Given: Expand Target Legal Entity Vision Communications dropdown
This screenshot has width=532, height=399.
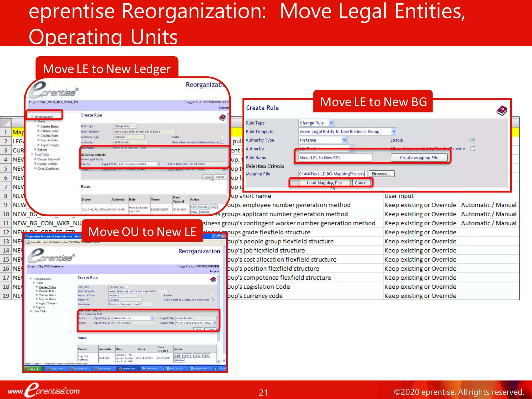Looking at the screenshot, I should 215,323.
